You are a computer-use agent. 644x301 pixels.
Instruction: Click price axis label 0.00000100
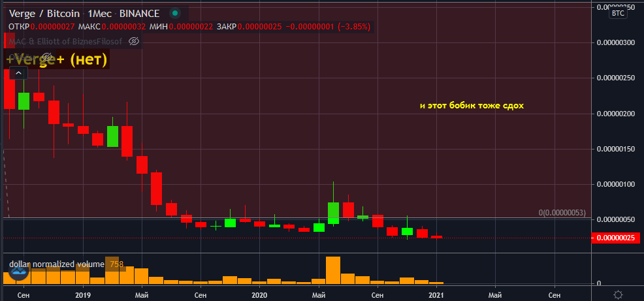click(x=616, y=184)
